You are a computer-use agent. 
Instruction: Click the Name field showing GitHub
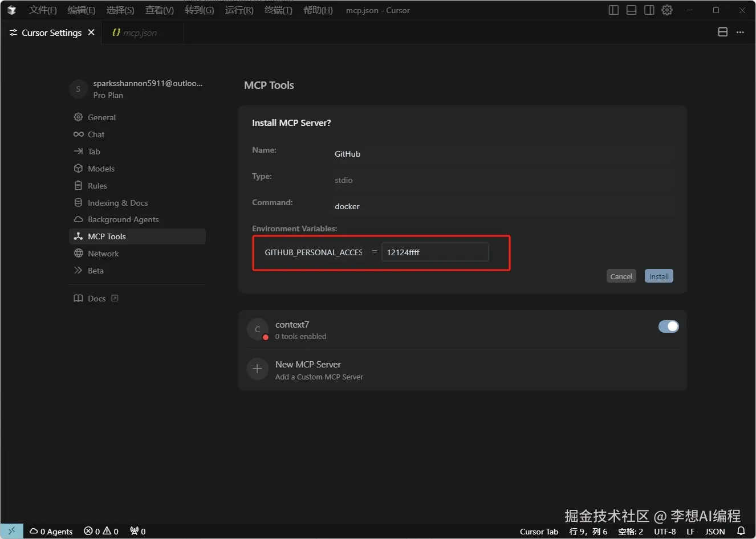click(x=502, y=154)
